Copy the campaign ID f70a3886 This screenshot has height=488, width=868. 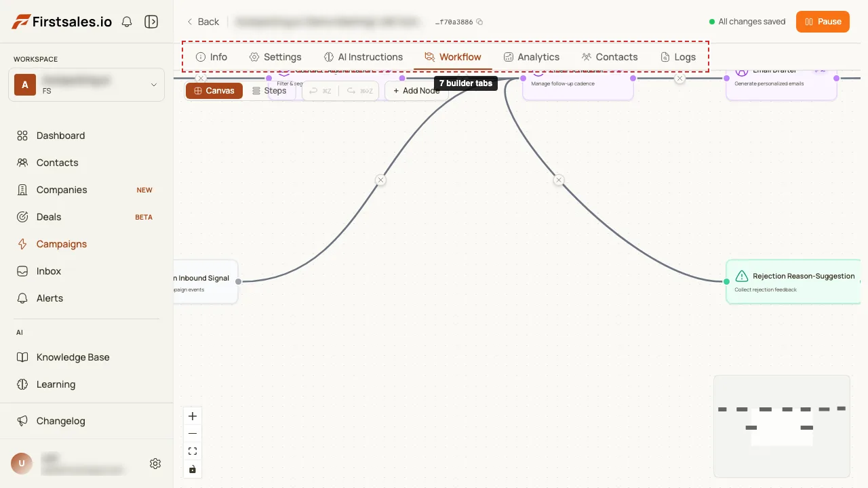click(479, 22)
